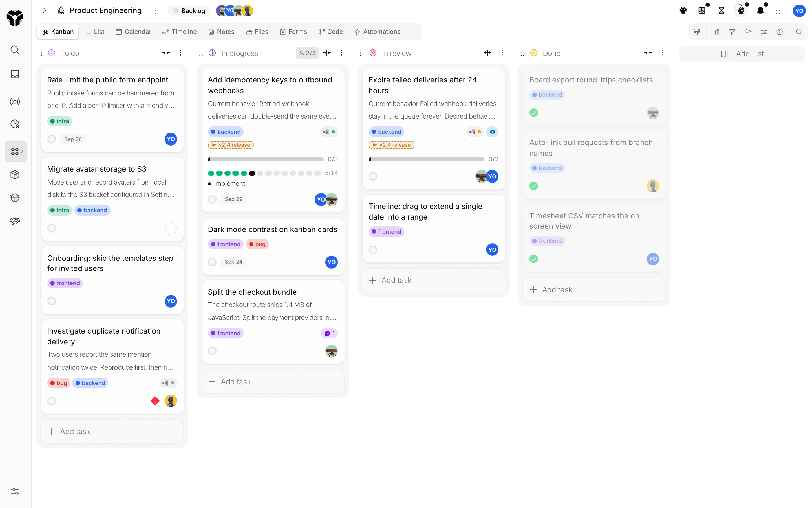
Task: Assign a member on Migrate avatar storage card
Action: click(x=171, y=229)
